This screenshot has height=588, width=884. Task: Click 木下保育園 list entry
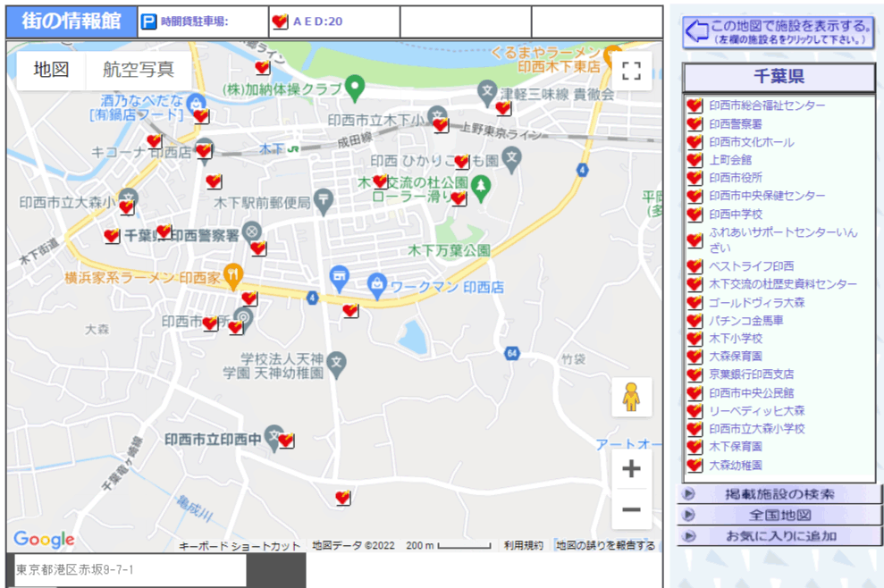(735, 447)
